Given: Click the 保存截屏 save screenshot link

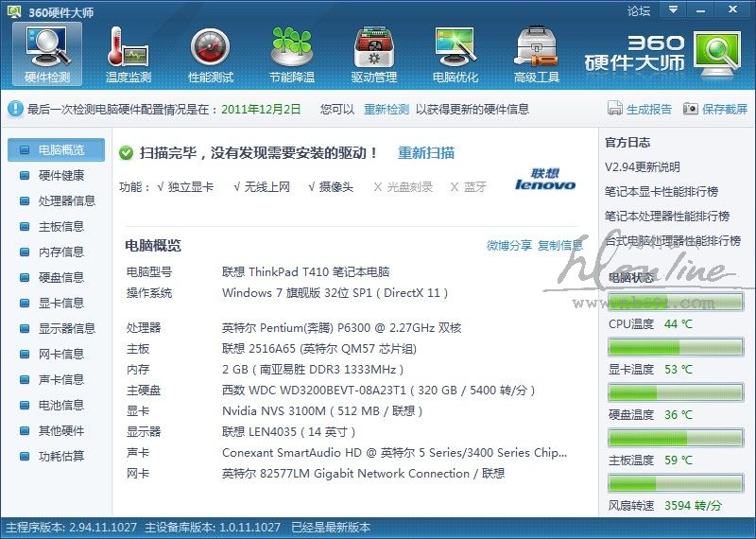Looking at the screenshot, I should [x=725, y=109].
